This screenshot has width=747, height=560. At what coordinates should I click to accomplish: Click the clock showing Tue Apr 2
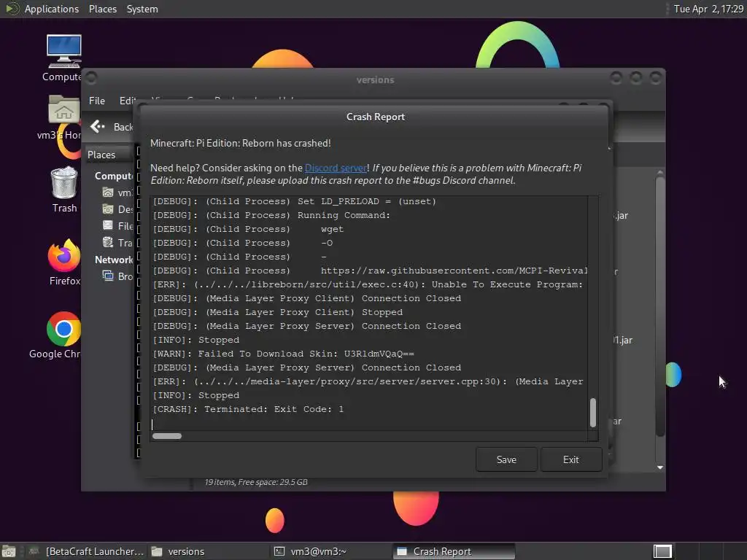[x=708, y=9]
